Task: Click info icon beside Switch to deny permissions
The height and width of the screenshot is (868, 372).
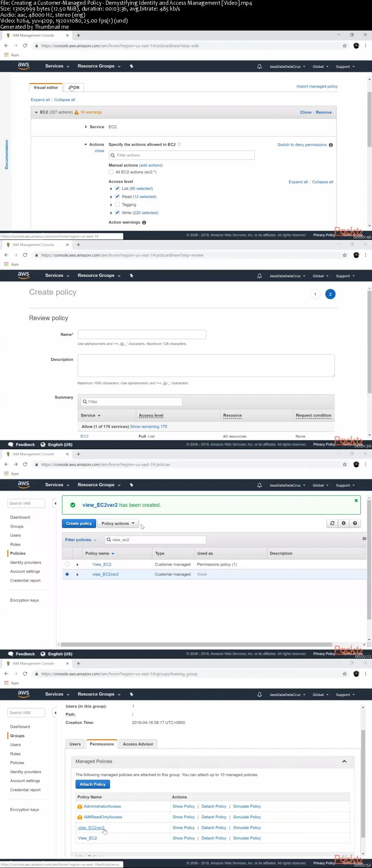Action: coord(331,145)
